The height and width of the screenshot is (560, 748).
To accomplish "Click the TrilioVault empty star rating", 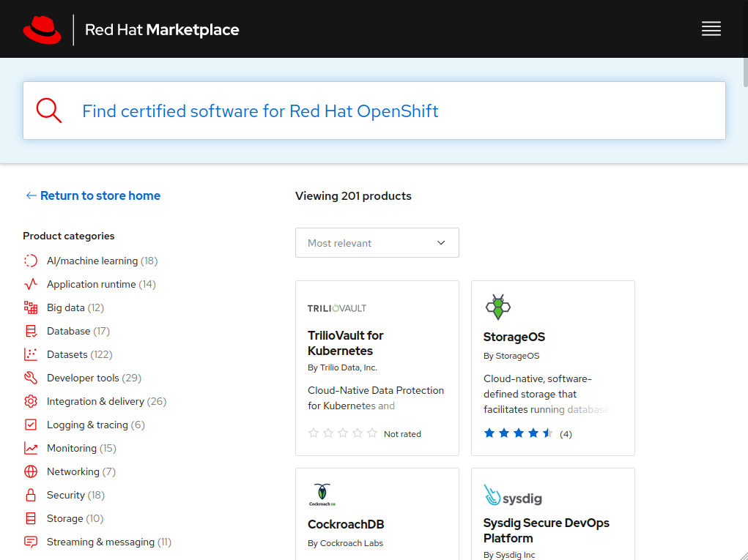I will (x=343, y=433).
